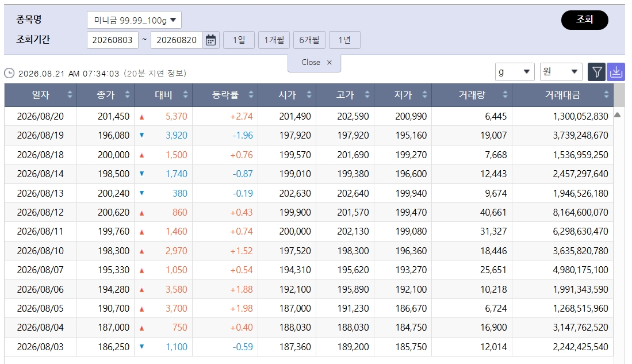Sort by the 일자 column arrows

[70, 95]
